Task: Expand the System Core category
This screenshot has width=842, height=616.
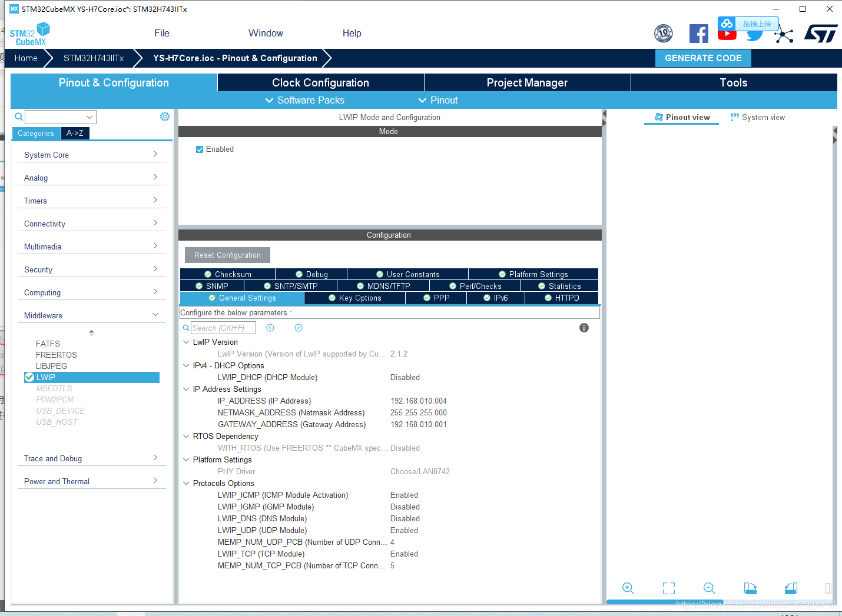Action: (91, 155)
